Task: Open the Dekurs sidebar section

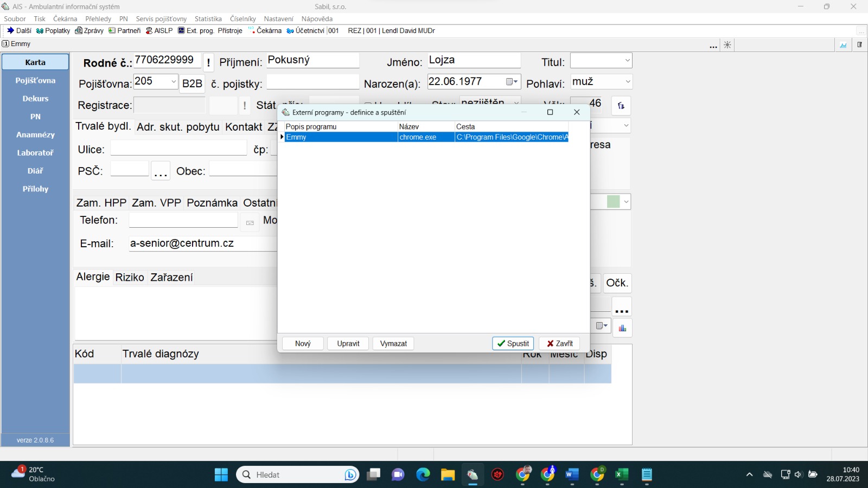Action: coord(35,99)
